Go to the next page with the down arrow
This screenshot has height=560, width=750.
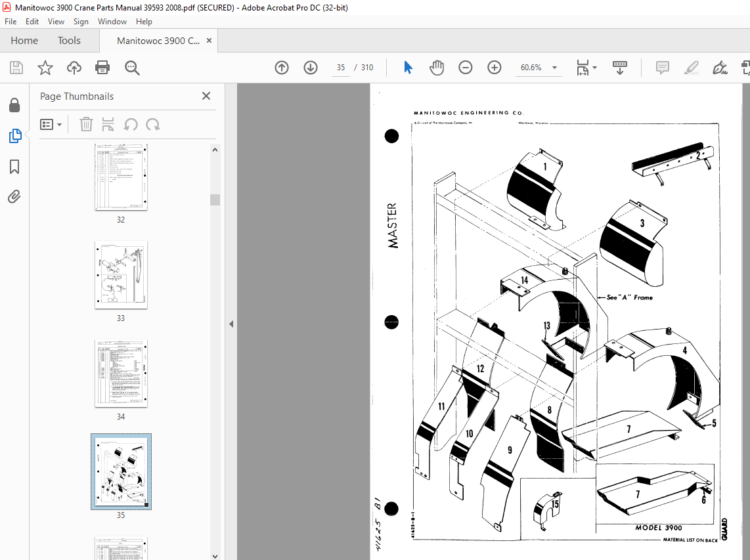[x=311, y=68]
